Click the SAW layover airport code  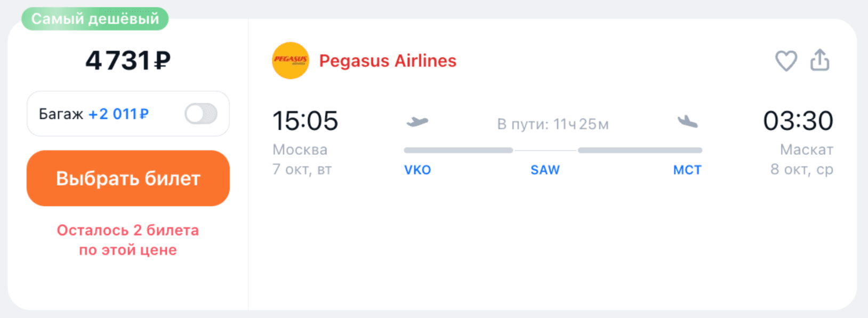[x=545, y=170]
